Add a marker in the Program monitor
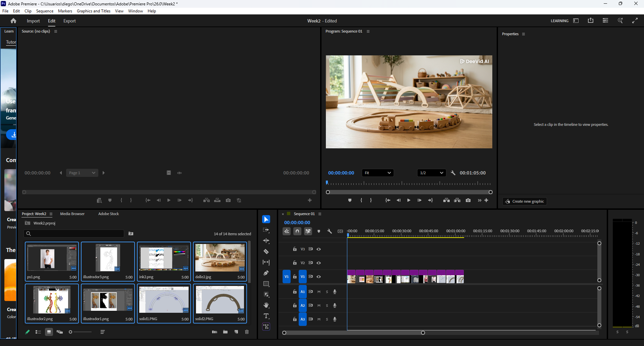 click(350, 200)
